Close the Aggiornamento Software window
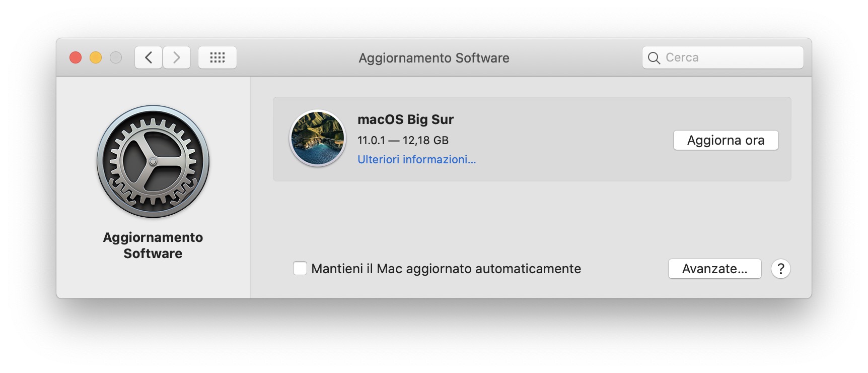This screenshot has height=373, width=868. click(x=76, y=58)
